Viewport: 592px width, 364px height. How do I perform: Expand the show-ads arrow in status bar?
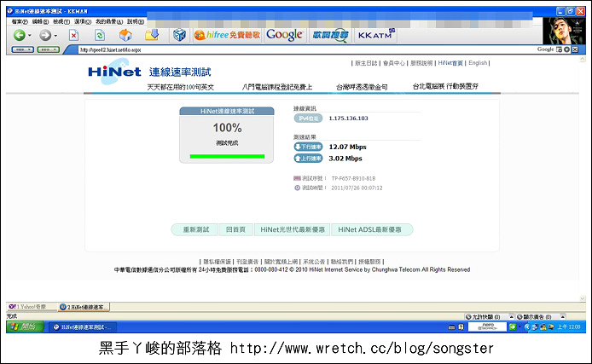(562, 317)
